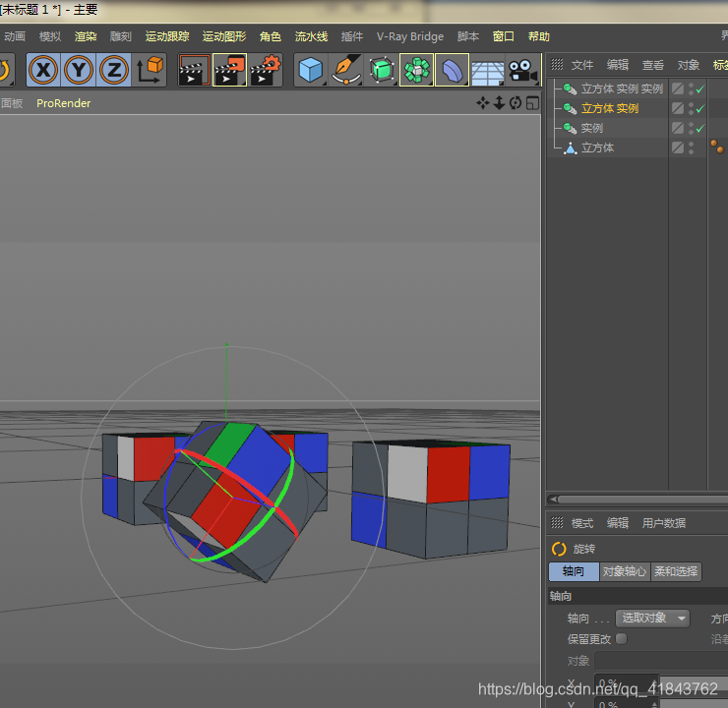Open attribute manager 编辑 menu
728x708 pixels.
coord(618,523)
